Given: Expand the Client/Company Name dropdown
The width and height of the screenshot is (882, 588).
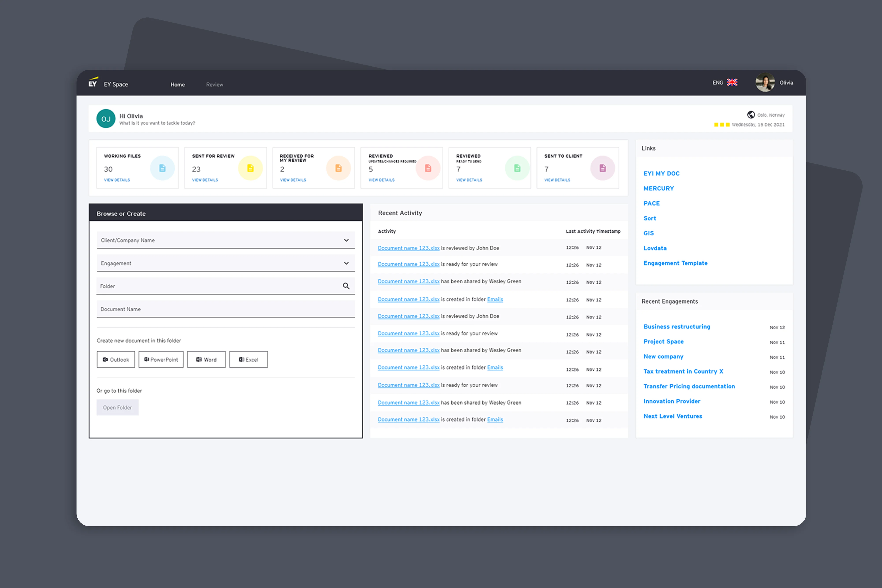Looking at the screenshot, I should 346,240.
